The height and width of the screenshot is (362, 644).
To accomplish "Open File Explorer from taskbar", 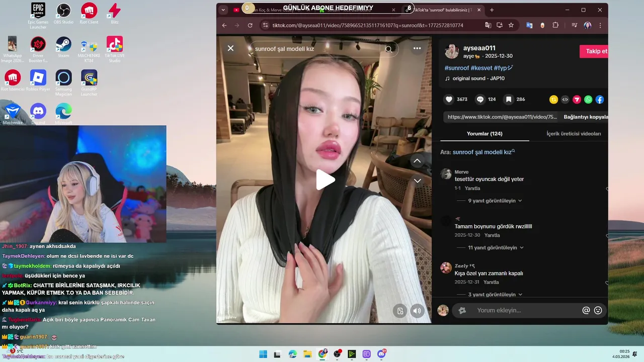I will pos(307,354).
